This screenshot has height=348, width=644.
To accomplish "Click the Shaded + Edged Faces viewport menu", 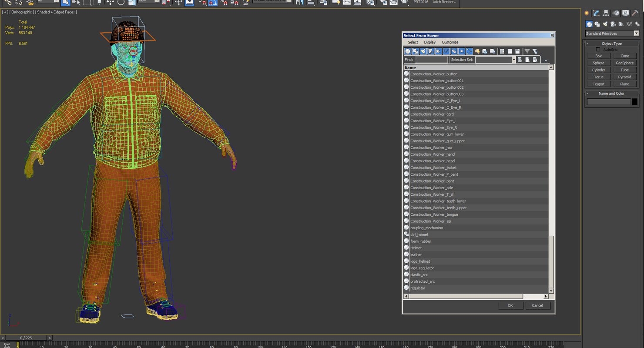I will coord(57,12).
